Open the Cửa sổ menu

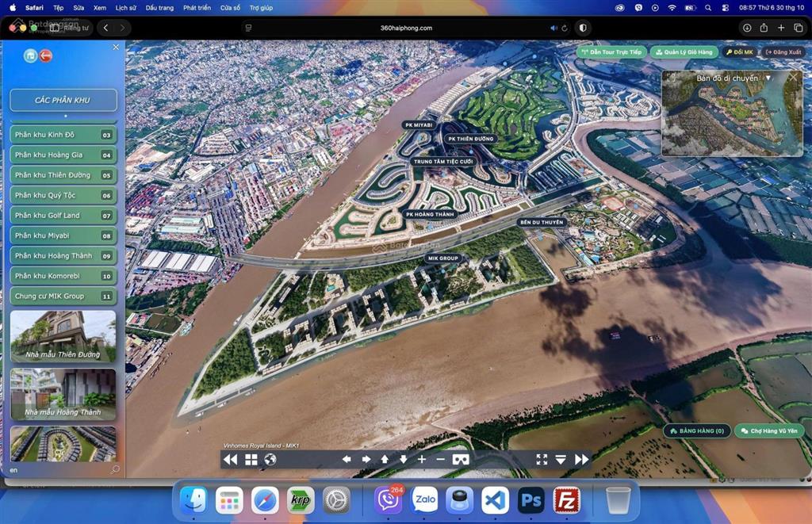[x=230, y=8]
